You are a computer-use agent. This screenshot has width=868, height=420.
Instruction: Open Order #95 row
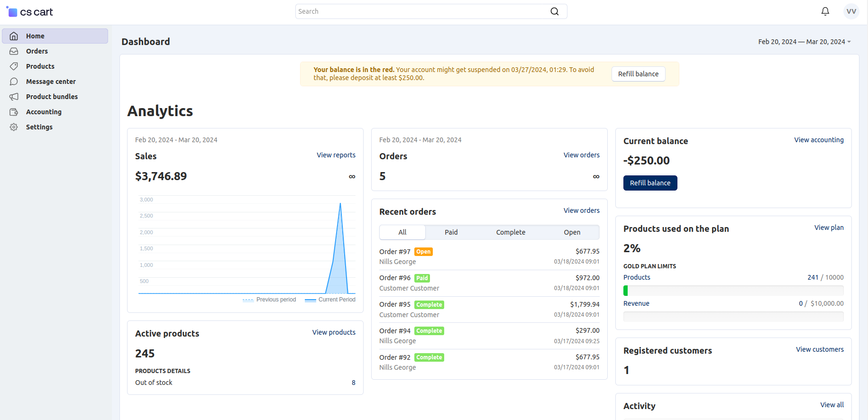(489, 310)
